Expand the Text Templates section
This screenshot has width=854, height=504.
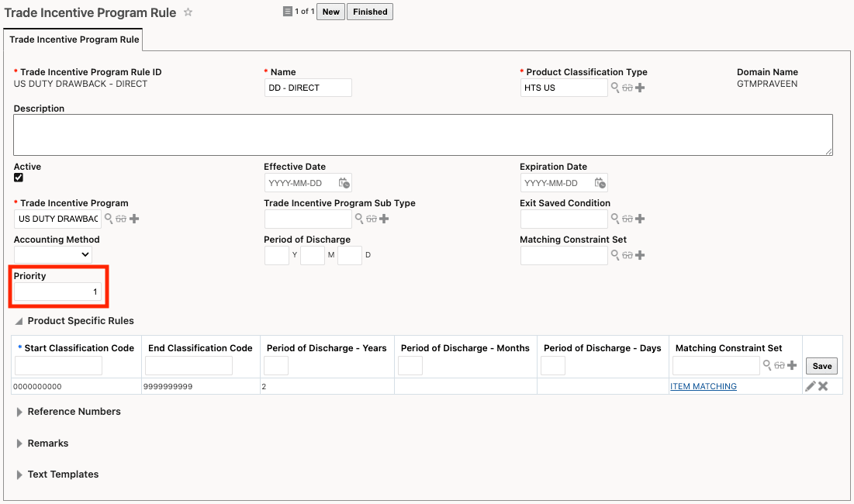19,475
